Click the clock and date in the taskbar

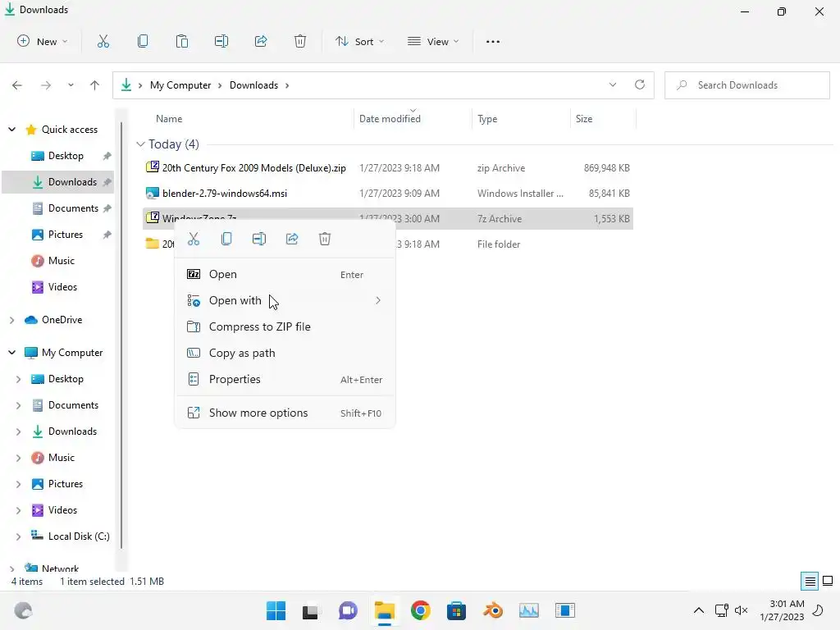pyautogui.click(x=782, y=610)
